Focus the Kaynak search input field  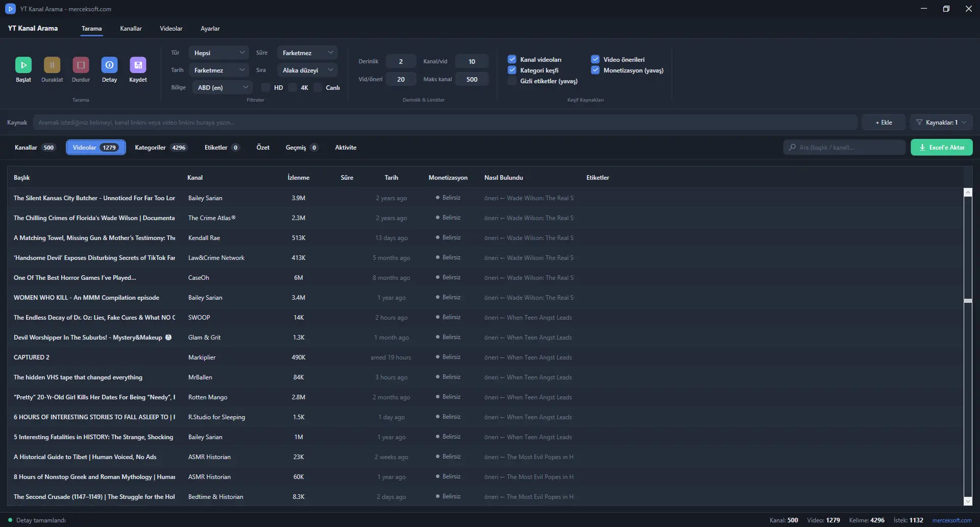(x=445, y=122)
